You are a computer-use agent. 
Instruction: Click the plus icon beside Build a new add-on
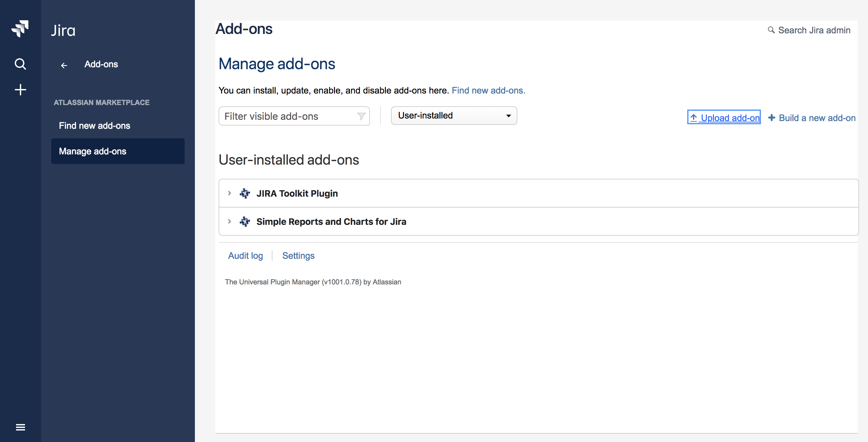click(x=772, y=118)
